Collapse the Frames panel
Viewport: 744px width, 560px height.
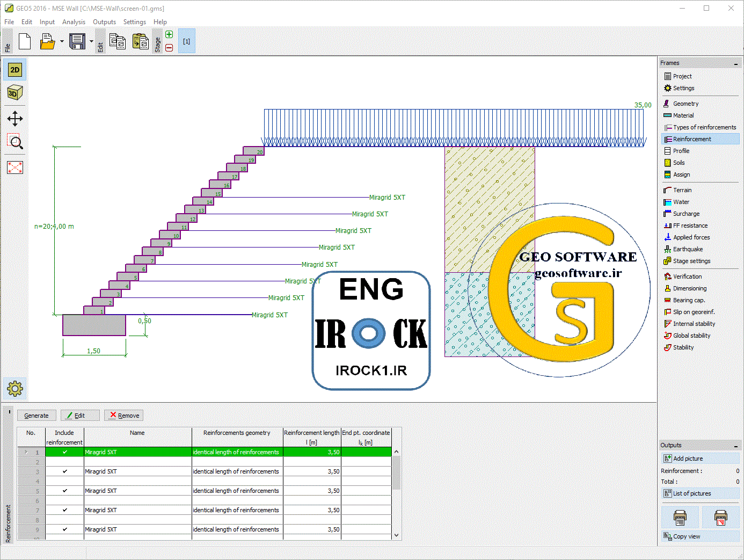(x=735, y=63)
